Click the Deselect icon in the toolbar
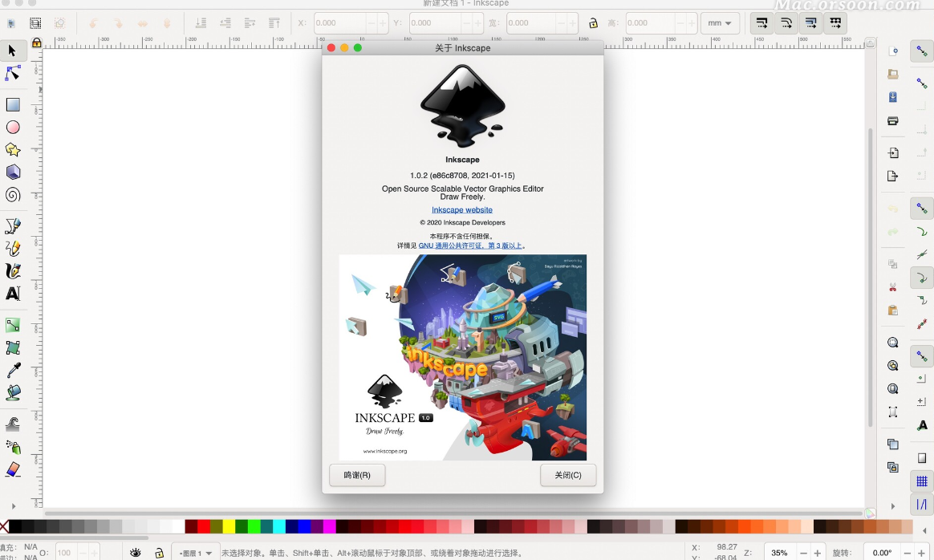 [59, 23]
